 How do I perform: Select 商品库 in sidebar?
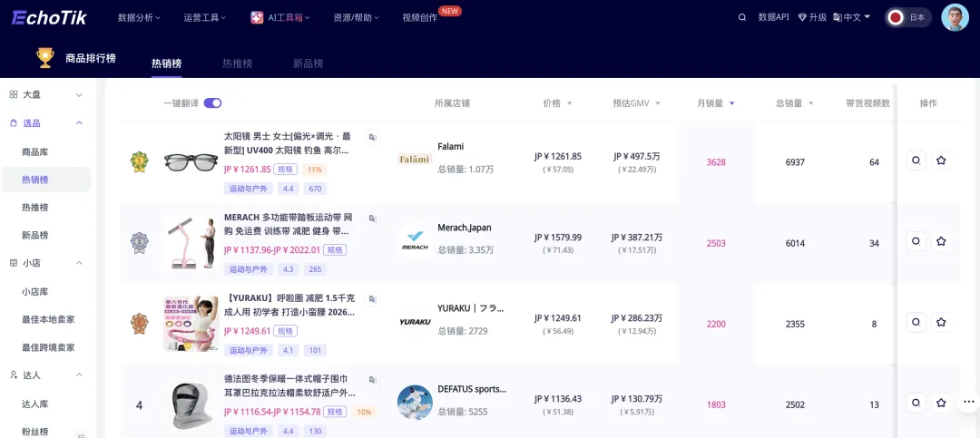click(35, 151)
